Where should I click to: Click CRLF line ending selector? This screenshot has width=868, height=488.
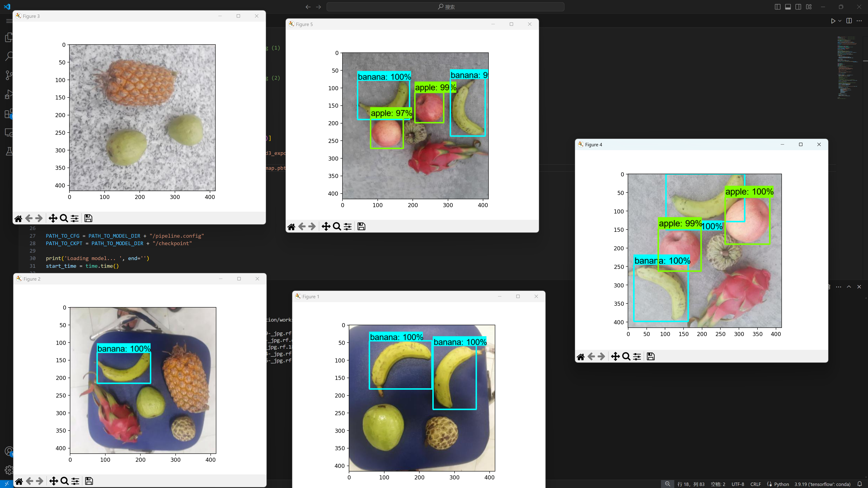(x=755, y=484)
